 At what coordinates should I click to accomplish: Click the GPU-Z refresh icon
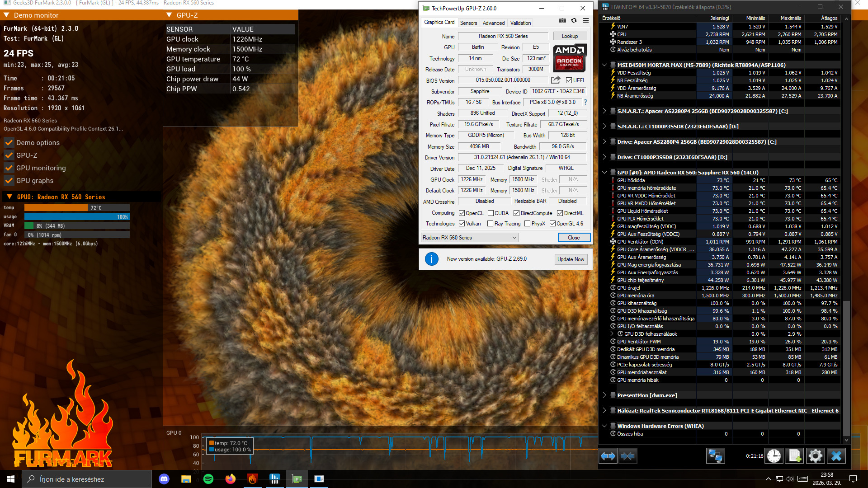pos(574,21)
